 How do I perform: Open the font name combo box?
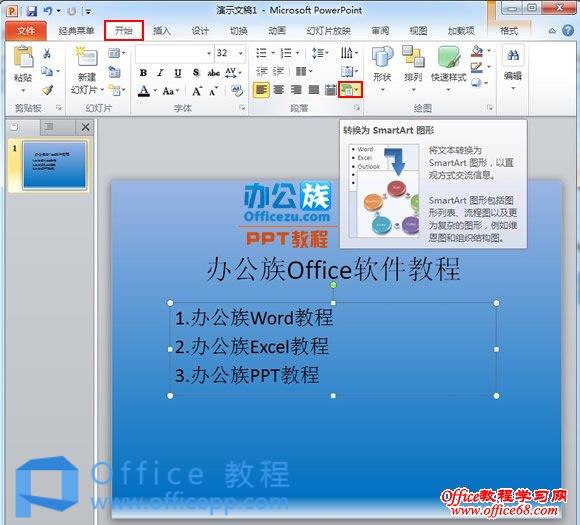coord(174,53)
